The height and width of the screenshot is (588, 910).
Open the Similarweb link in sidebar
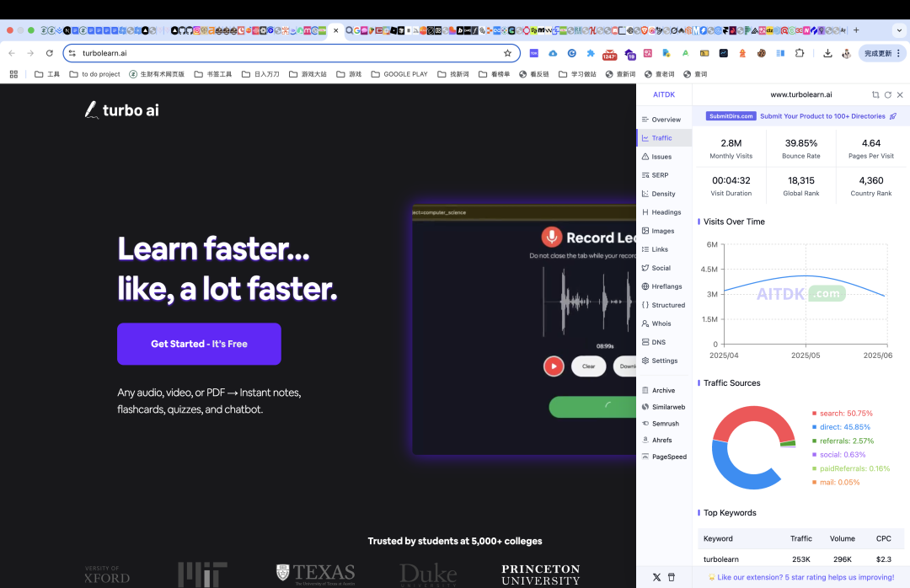[663, 407]
